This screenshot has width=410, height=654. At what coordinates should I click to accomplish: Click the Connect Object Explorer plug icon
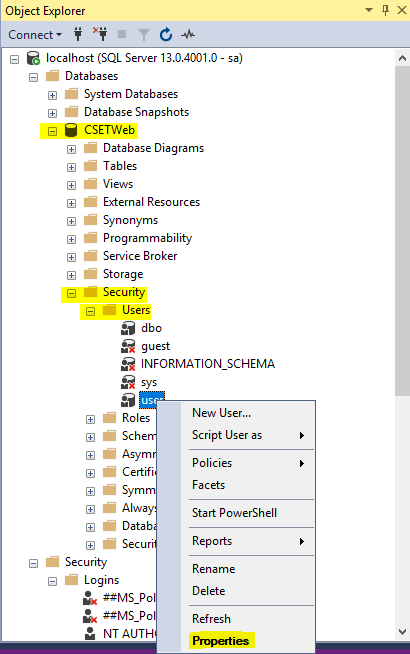78,34
